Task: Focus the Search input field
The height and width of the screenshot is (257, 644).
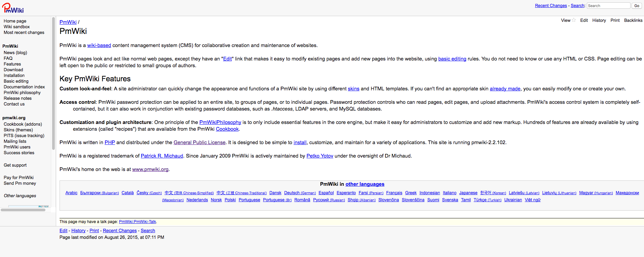Action: point(608,6)
